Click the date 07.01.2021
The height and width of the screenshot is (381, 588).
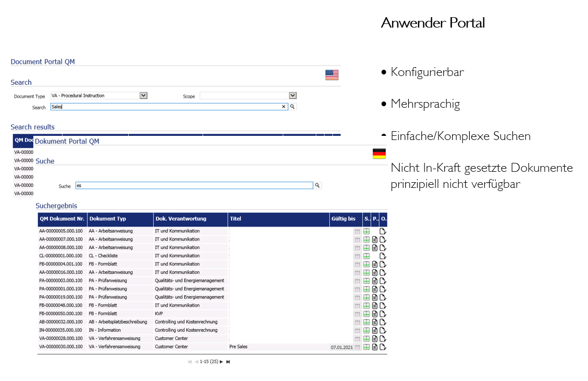(x=342, y=348)
